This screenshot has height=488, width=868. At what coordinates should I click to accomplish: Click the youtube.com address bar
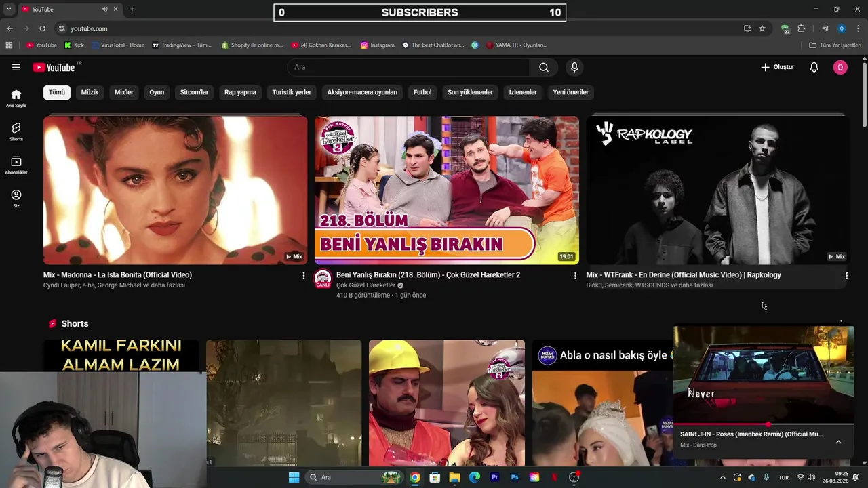[x=400, y=28]
